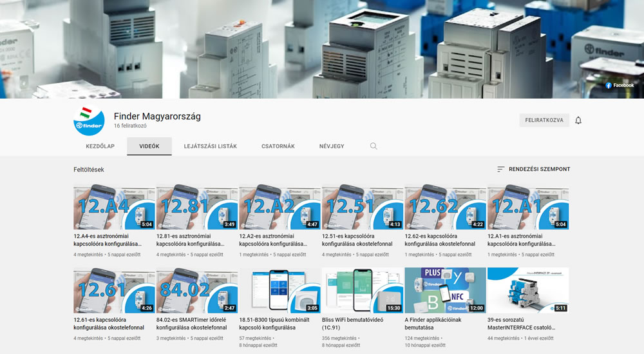Click title Bliss WiFi bemutatóvideó (1C.91)
The height and width of the screenshot is (354, 644).
coord(353,324)
